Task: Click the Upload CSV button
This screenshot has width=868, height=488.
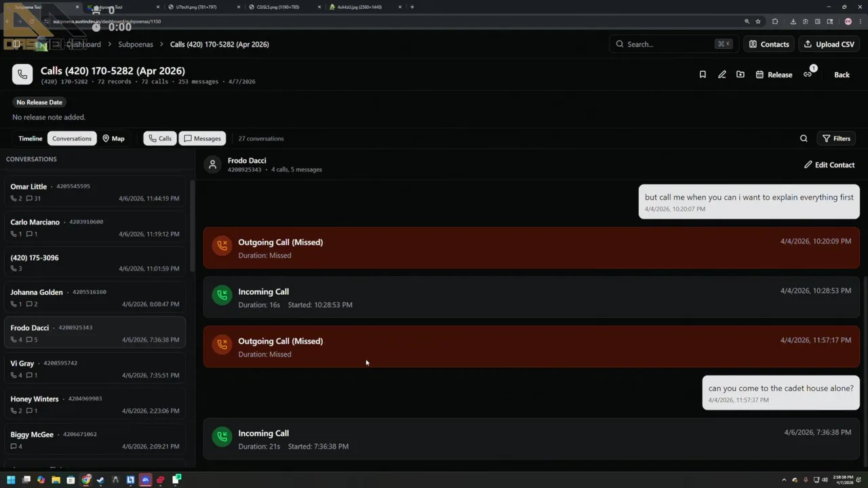Action: 829,44
